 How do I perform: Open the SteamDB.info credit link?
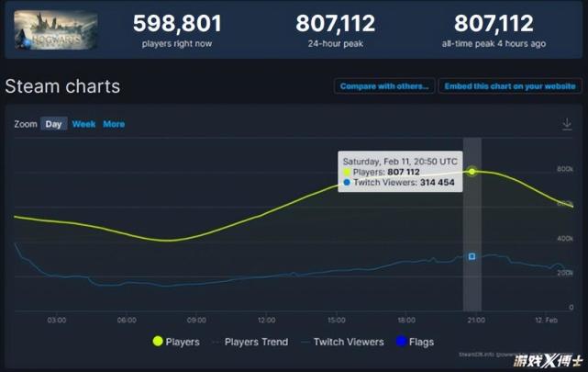tap(477, 353)
